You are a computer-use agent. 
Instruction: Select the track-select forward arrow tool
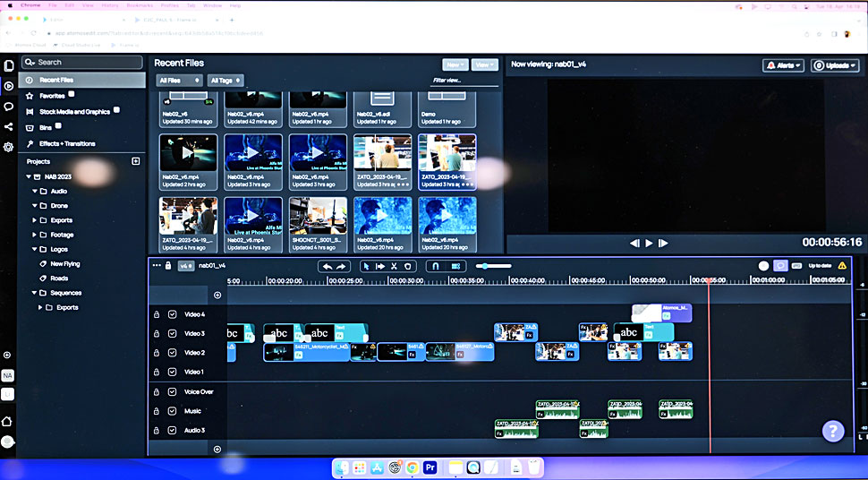tap(380, 267)
